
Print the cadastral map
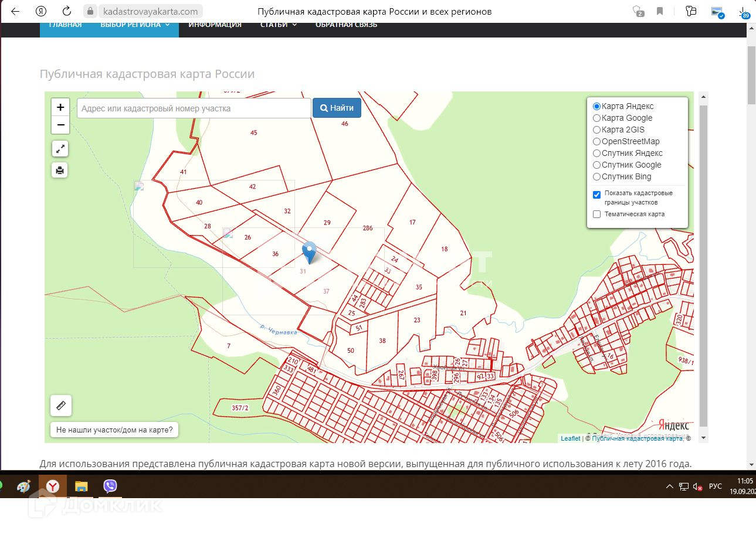pos(60,171)
